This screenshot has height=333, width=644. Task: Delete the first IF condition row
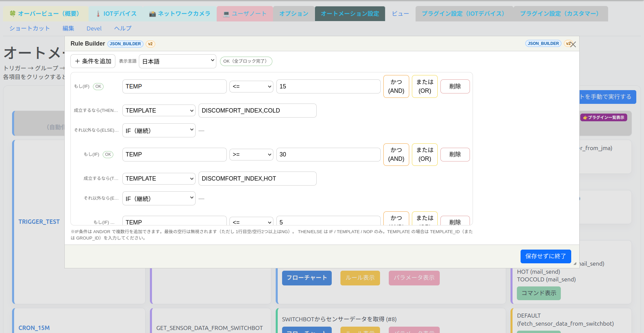tap(454, 86)
